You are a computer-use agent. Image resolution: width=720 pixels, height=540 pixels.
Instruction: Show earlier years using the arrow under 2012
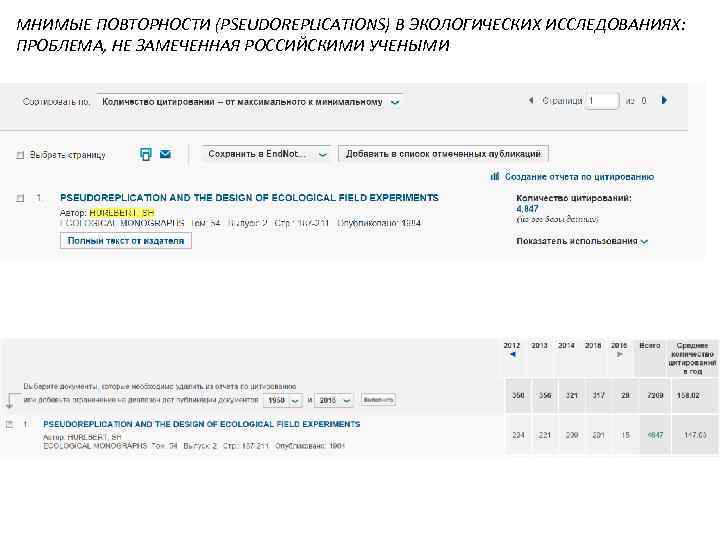513,354
